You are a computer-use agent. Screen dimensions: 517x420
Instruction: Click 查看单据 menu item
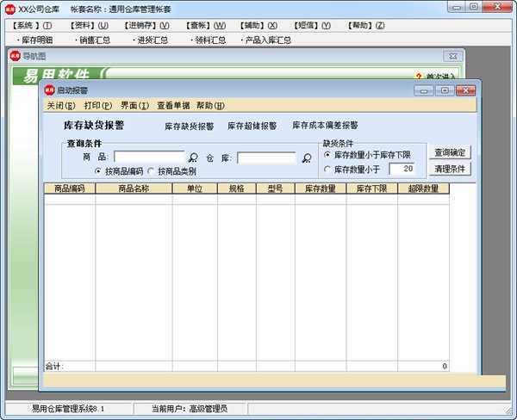point(173,105)
